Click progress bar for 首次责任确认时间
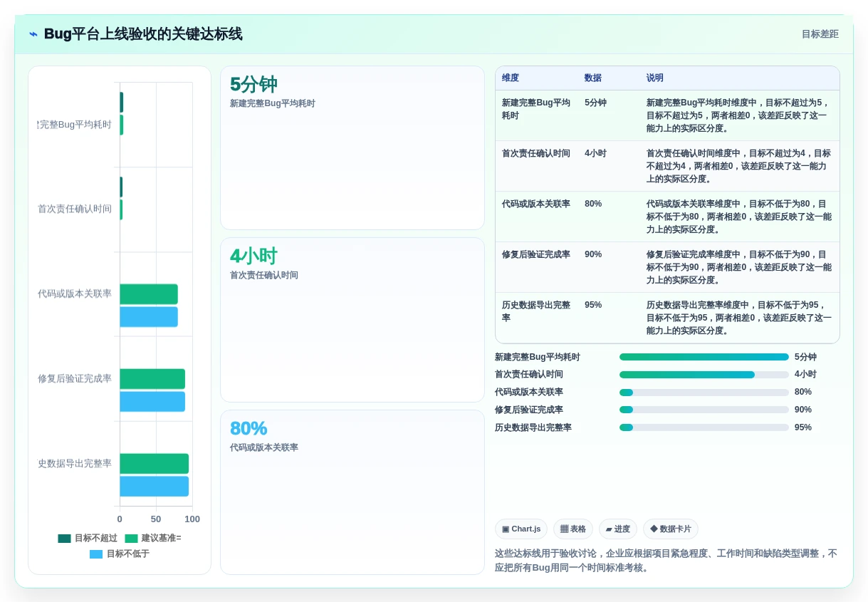Screen dimensions: 868x602 [x=704, y=375]
